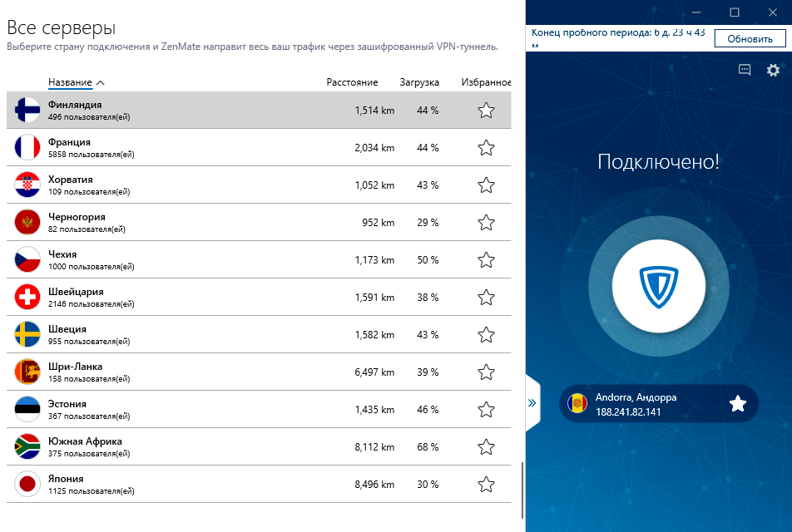Open the Andorra, Андорра location selector
Screen dimensions: 792x532
tap(659, 404)
